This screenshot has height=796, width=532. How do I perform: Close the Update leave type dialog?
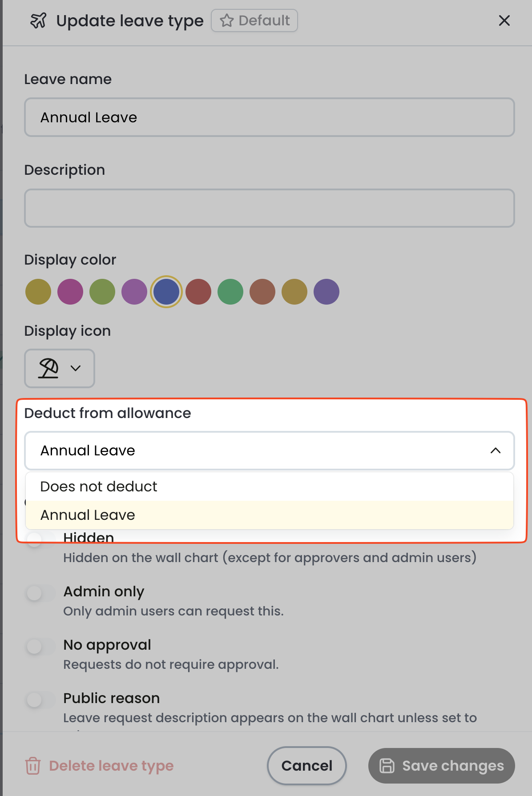click(x=504, y=20)
